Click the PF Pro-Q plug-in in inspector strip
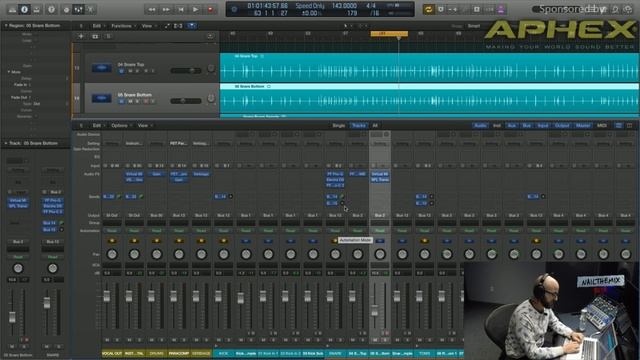 pyautogui.click(x=53, y=200)
